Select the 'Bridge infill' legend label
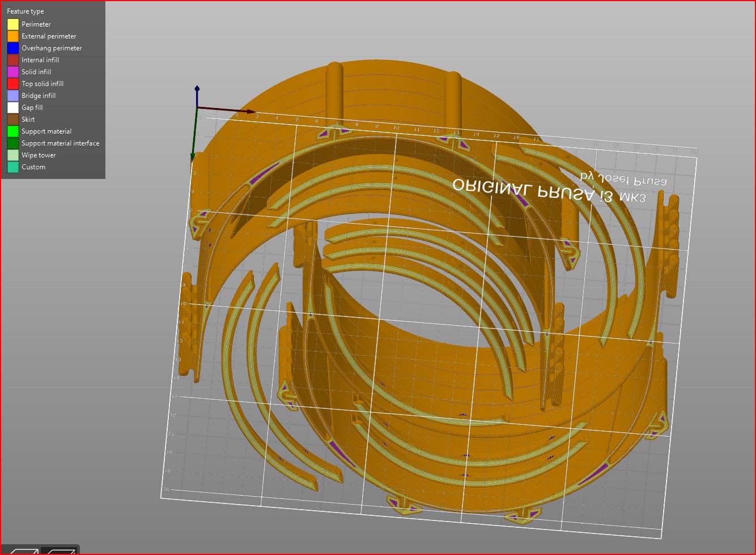Image resolution: width=756 pixels, height=555 pixels. point(39,96)
